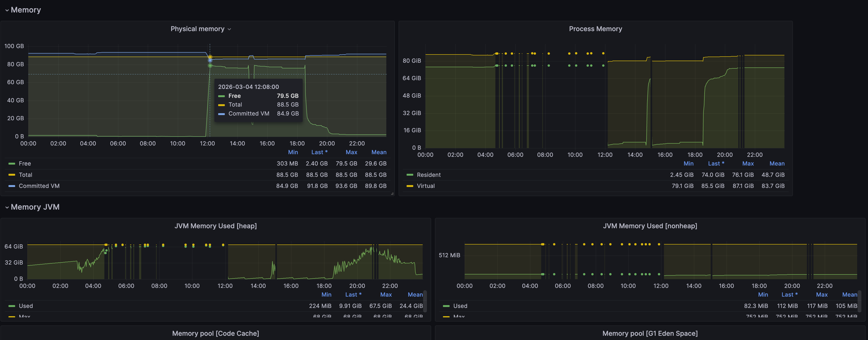This screenshot has width=868, height=340.
Task: Click the blue Committed VM color swatch
Action: 12,186
